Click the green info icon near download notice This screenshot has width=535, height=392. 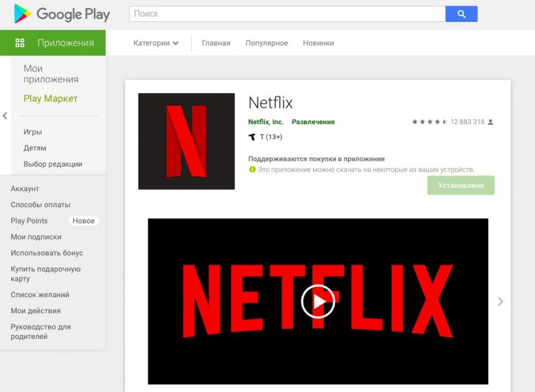pos(252,169)
